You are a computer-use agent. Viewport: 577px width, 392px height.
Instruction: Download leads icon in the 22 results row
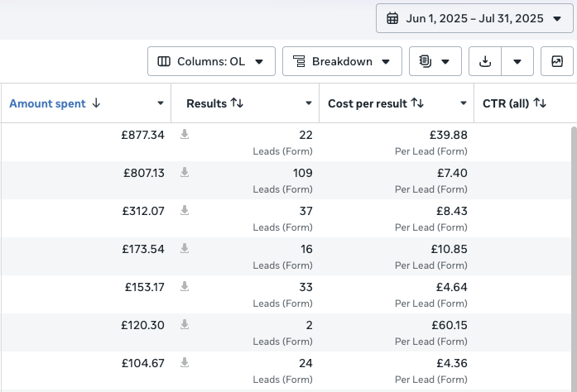tap(185, 134)
